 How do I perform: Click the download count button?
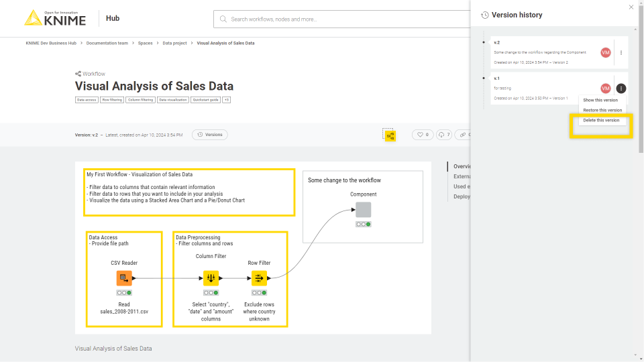[444, 135]
